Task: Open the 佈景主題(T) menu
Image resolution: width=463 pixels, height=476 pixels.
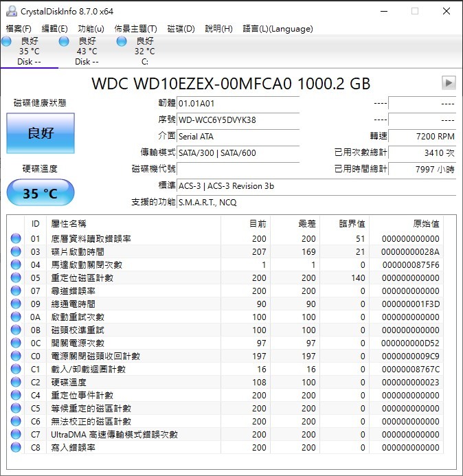Action: pyautogui.click(x=136, y=29)
